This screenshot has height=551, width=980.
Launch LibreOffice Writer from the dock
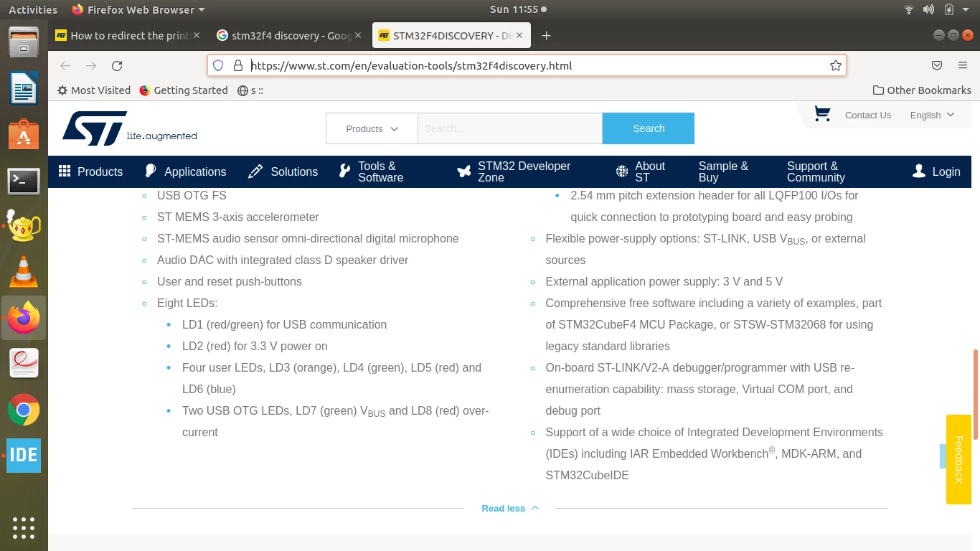click(x=24, y=89)
